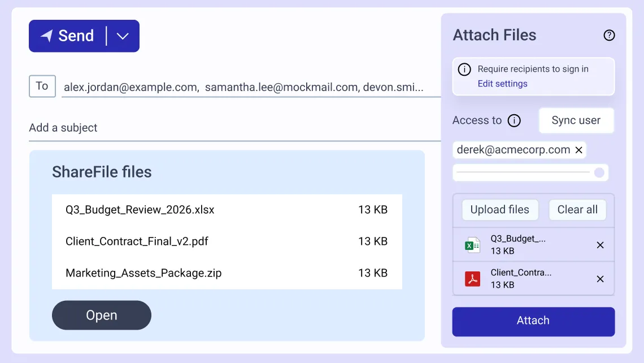Remove the Q3_Budget attachment
644x363 pixels.
600,245
